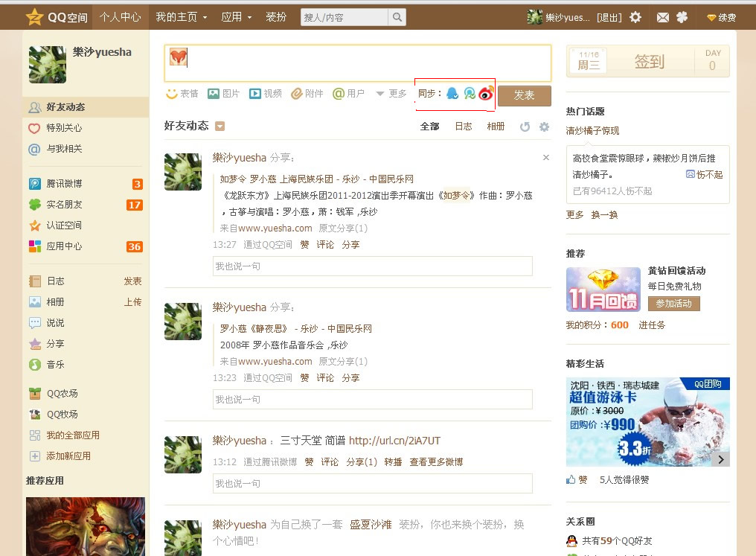Expand 更多 options below the post box
Viewport: 756px width, 556px height.
point(391,94)
